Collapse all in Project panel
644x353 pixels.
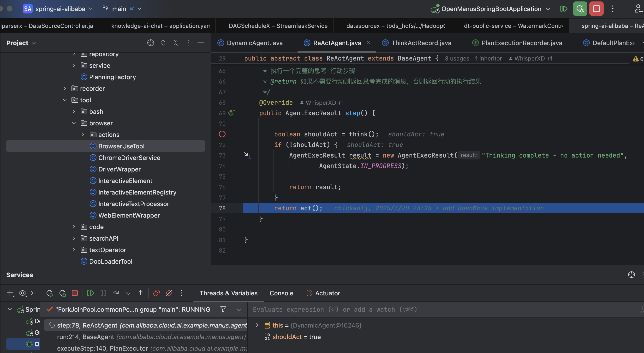coord(175,43)
